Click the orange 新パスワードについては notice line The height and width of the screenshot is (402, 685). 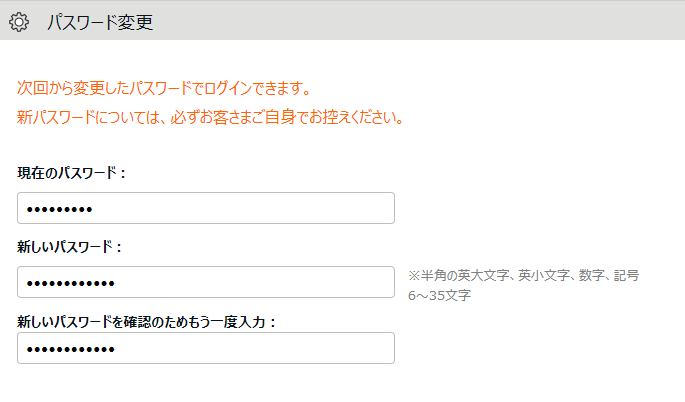click(211, 118)
